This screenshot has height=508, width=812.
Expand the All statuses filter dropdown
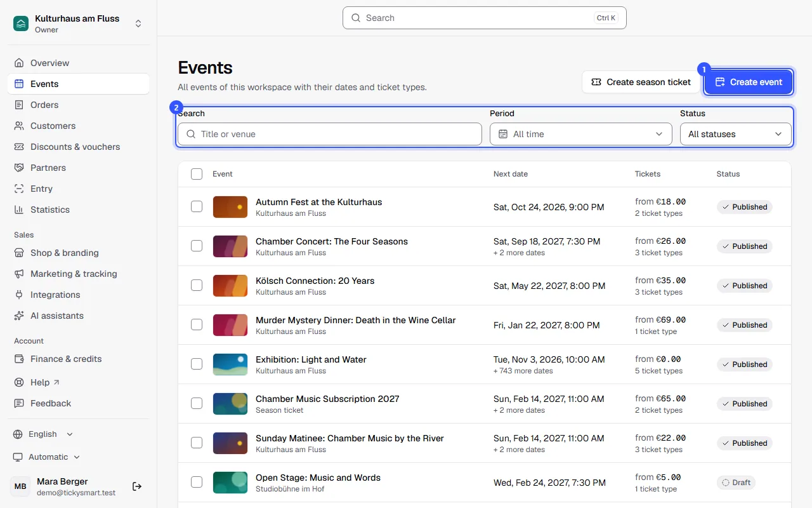click(736, 134)
